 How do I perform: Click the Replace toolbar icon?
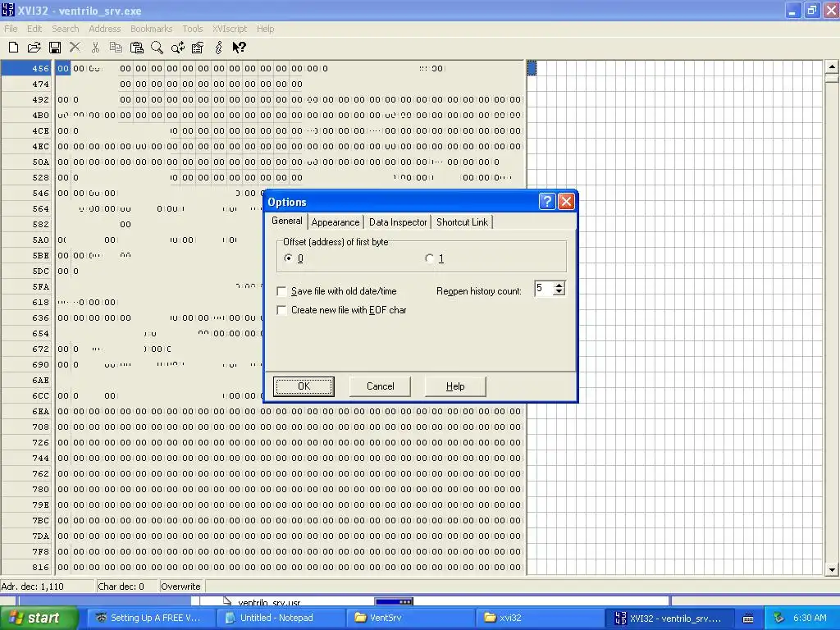point(178,48)
